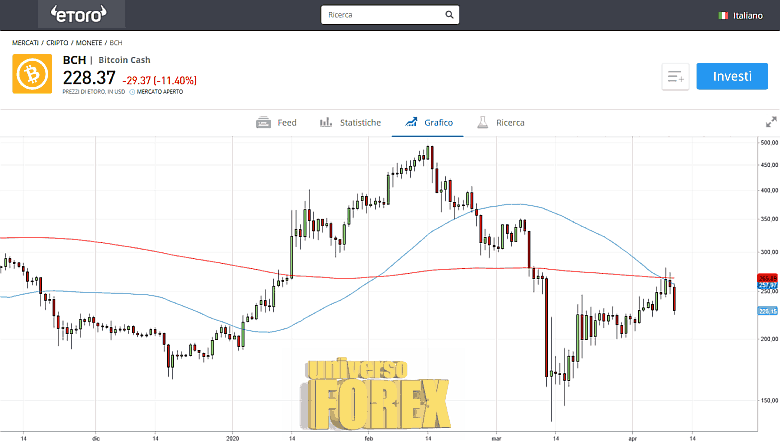The width and height of the screenshot is (780, 444).
Task: Expand chart to fullscreen
Action: click(771, 122)
